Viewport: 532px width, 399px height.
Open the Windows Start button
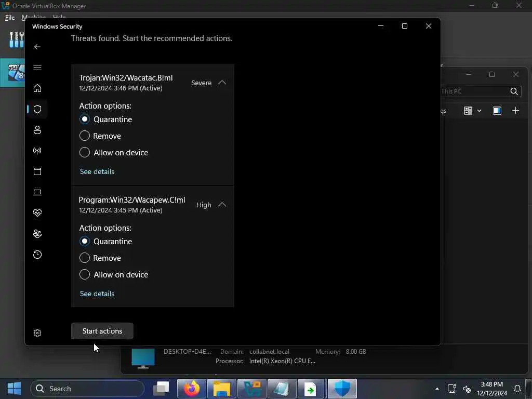point(14,389)
